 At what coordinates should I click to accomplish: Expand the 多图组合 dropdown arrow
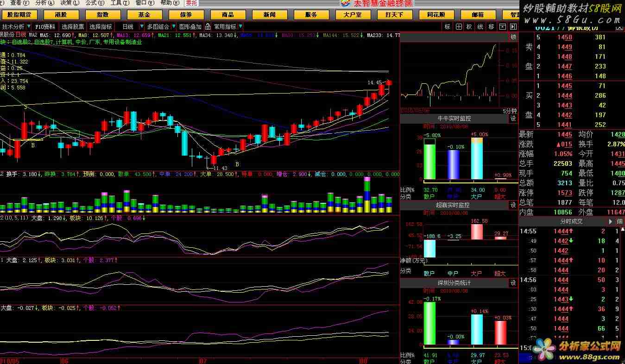click(174, 27)
